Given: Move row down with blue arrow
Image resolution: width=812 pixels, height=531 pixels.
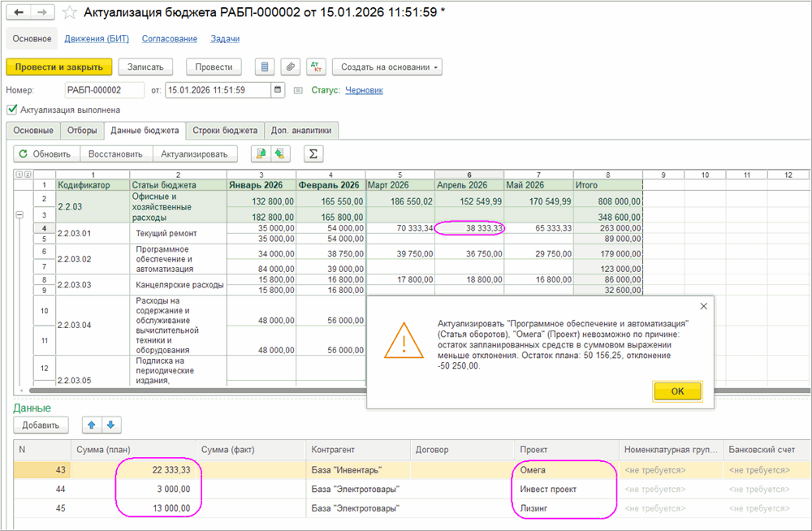Looking at the screenshot, I should coord(111,425).
